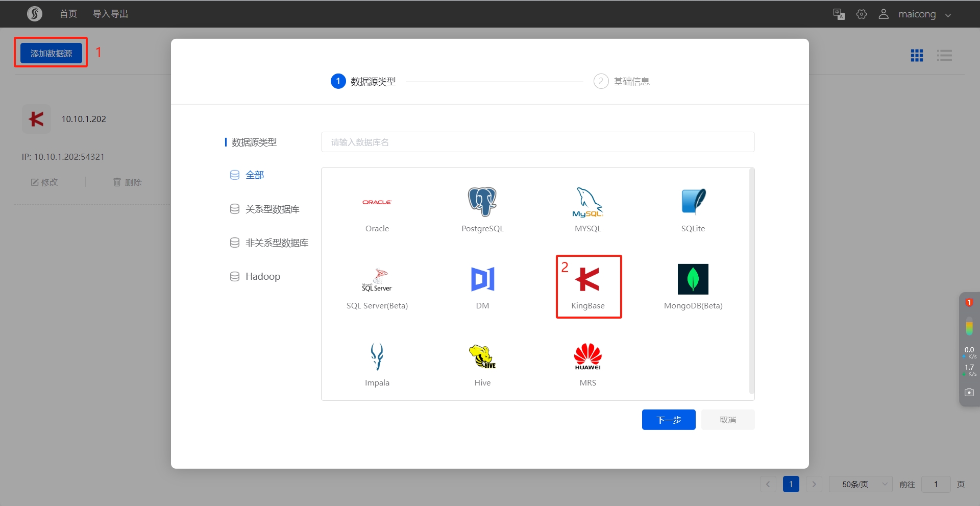Select the SQLite feather icon
This screenshot has height=506, width=980.
pyautogui.click(x=693, y=202)
